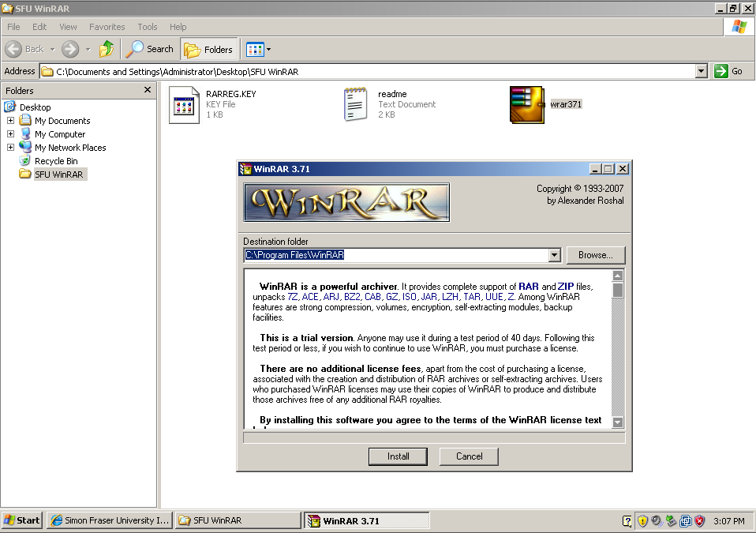
Task: Click the Up folder toolbar icon
Action: pyautogui.click(x=107, y=49)
